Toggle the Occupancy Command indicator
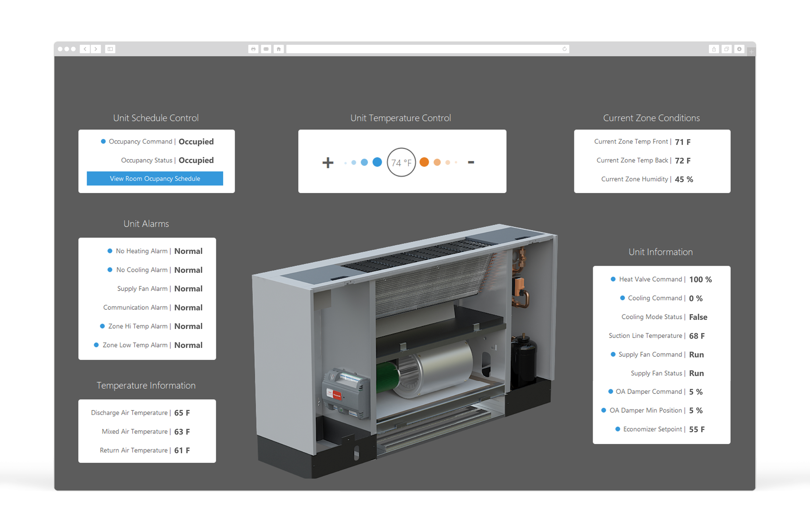The height and width of the screenshot is (532, 810). pyautogui.click(x=103, y=141)
